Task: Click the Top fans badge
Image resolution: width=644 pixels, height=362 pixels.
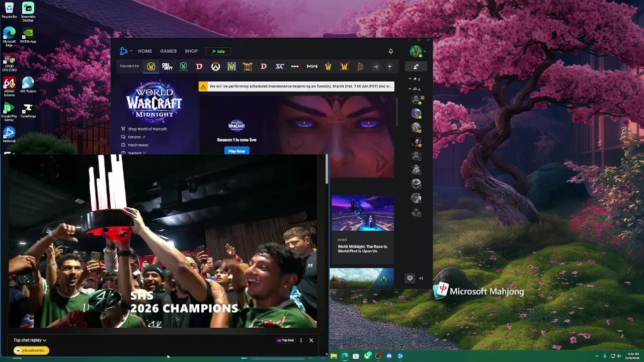Action: pyautogui.click(x=286, y=340)
